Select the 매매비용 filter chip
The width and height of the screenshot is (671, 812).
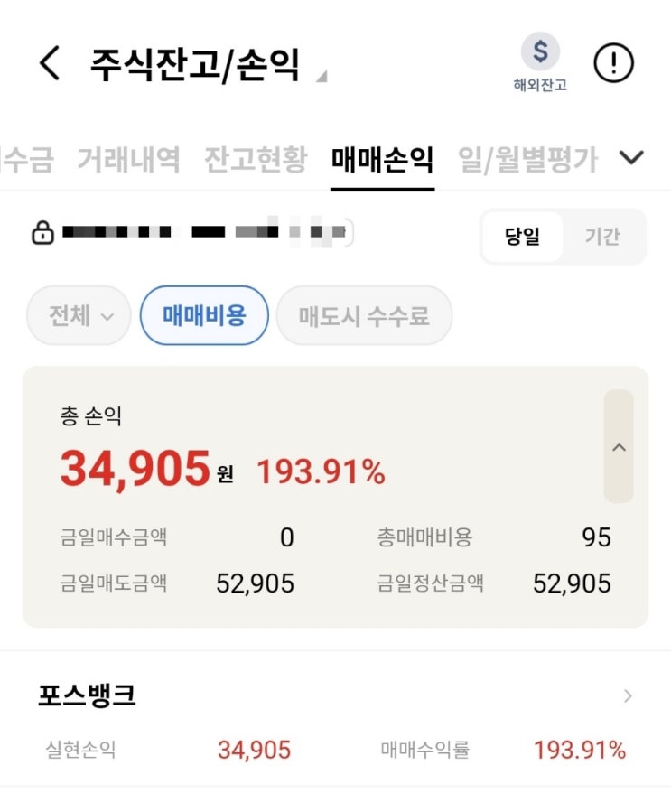pos(204,315)
